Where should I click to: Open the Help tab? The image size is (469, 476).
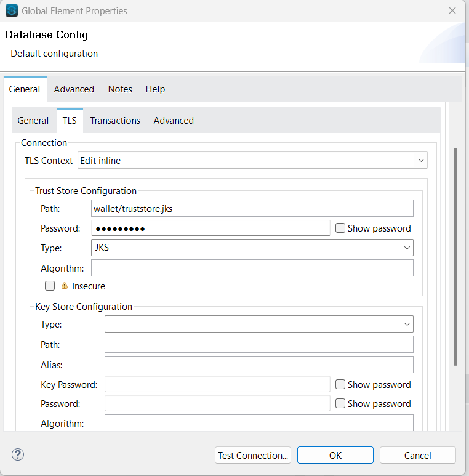155,89
